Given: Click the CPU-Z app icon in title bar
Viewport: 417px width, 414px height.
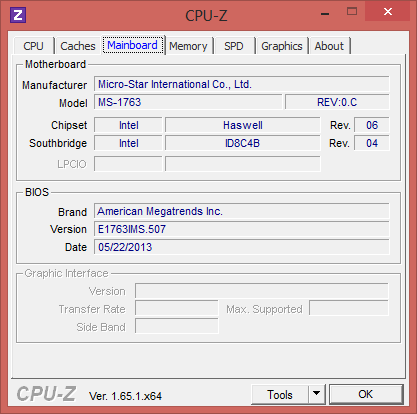Looking at the screenshot, I should [x=18, y=15].
